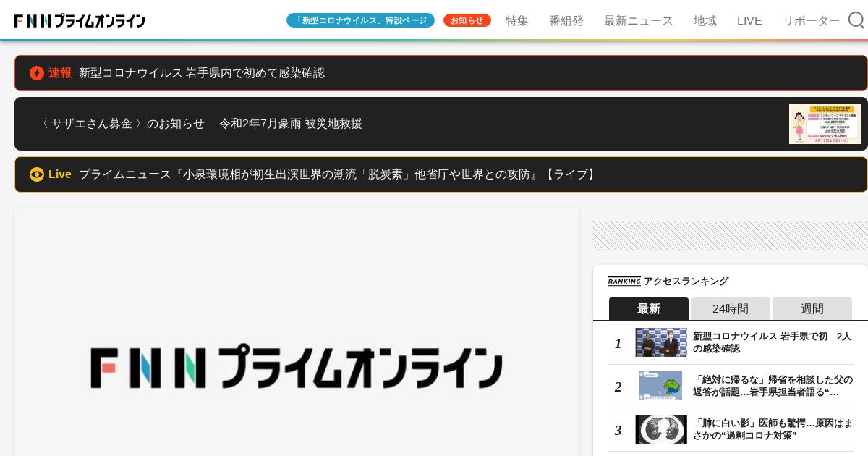
Task: Open the 番組発 menu item
Action: tap(566, 20)
